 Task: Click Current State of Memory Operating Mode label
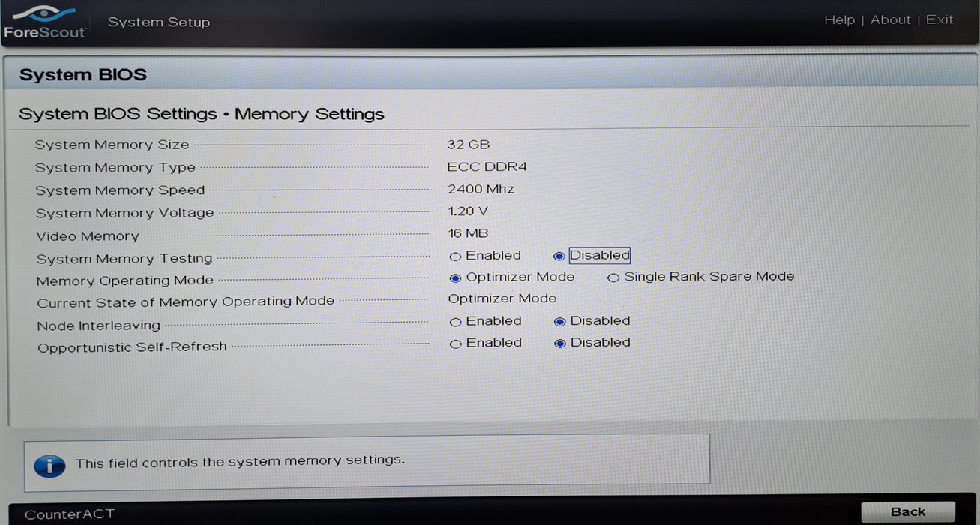186,302
